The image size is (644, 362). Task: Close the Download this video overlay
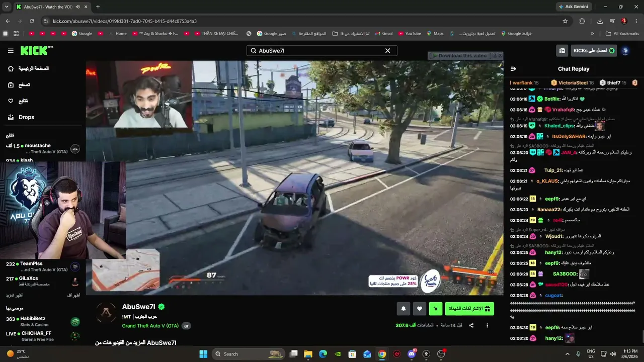500,56
